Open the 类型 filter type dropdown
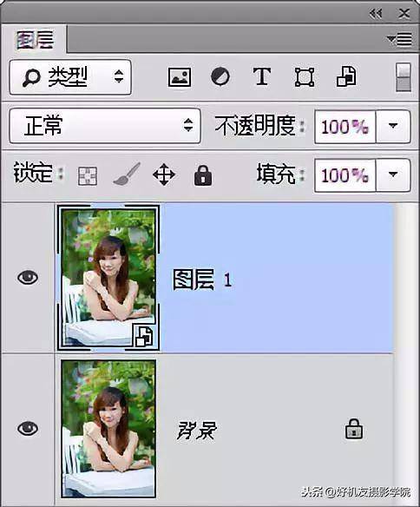420x507 pixels. (x=70, y=77)
